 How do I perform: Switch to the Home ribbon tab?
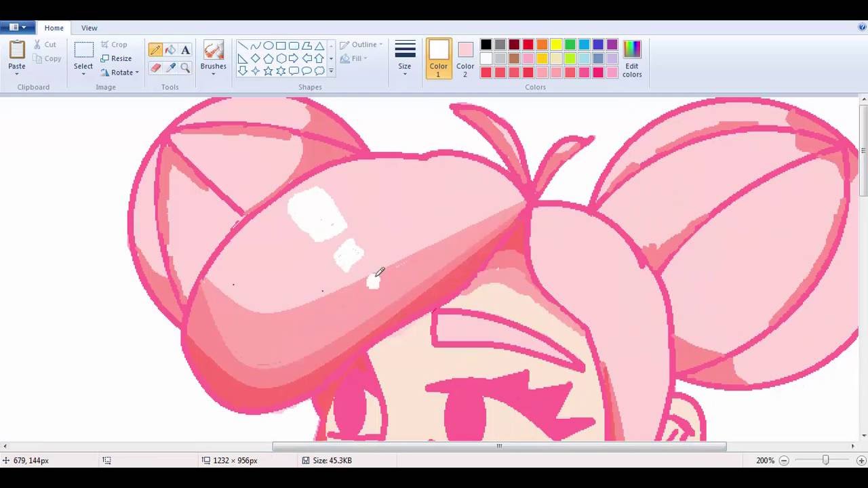click(x=54, y=28)
